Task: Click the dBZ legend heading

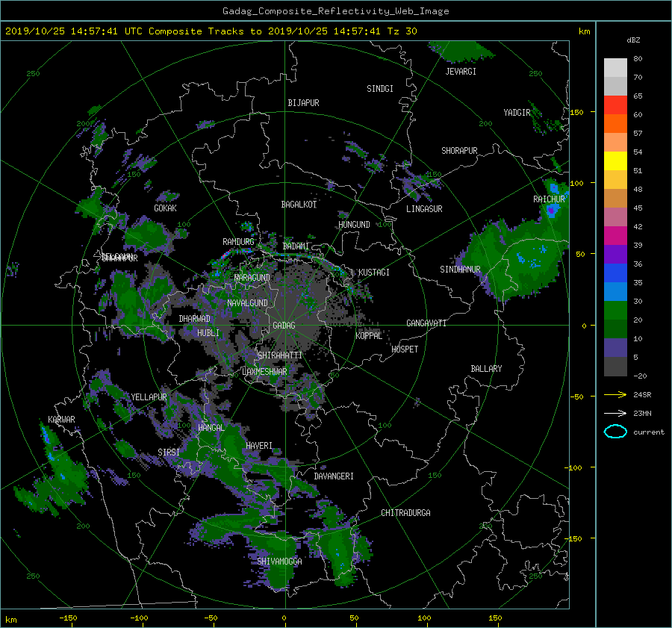Action: click(x=633, y=40)
